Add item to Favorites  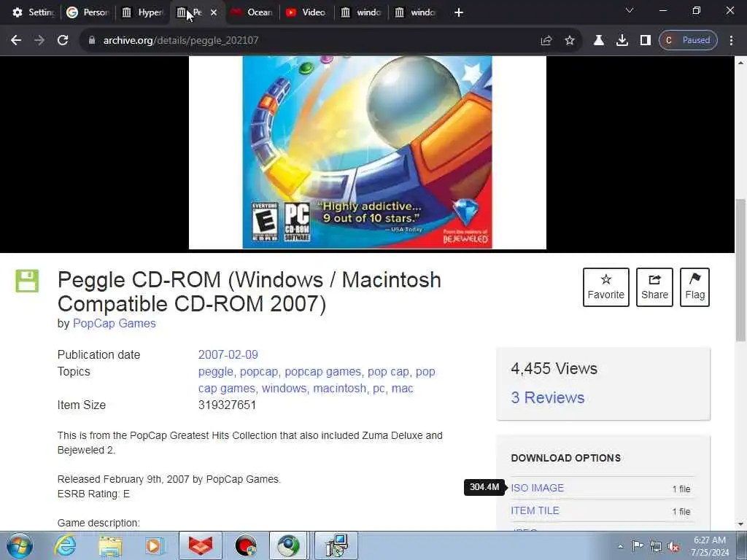click(606, 287)
